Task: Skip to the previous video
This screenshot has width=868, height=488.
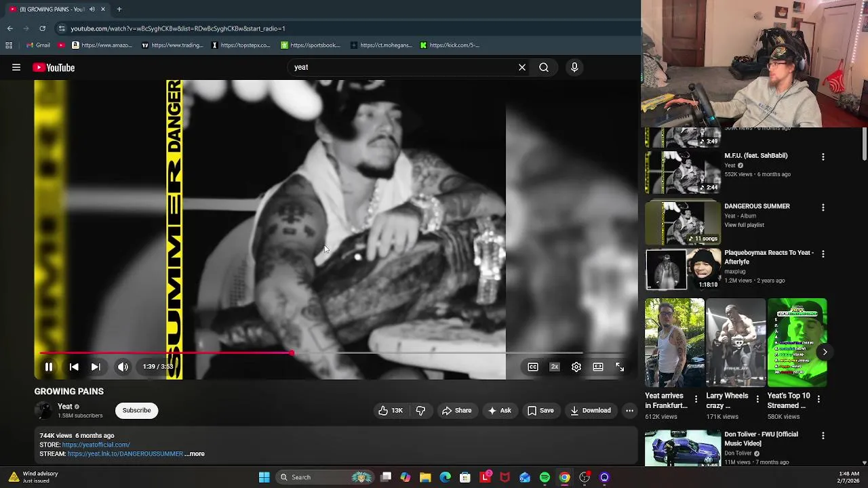Action: coord(74,367)
